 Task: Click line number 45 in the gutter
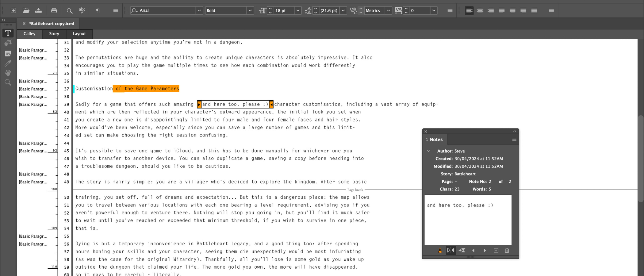(67, 151)
